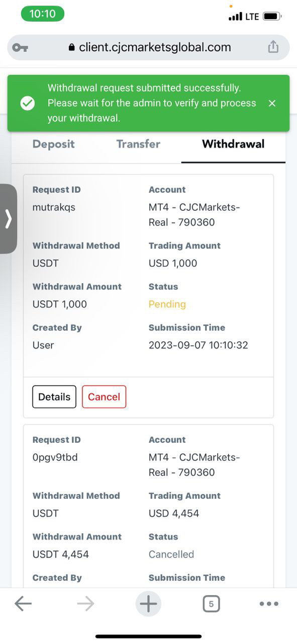Tap the Cancelled status of request 0pgv9tbd
Image resolution: width=297 pixels, height=644 pixels.
coord(171,554)
